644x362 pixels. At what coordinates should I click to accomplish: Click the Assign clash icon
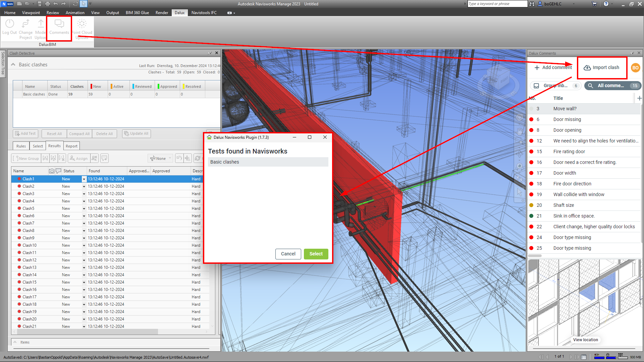point(78,158)
